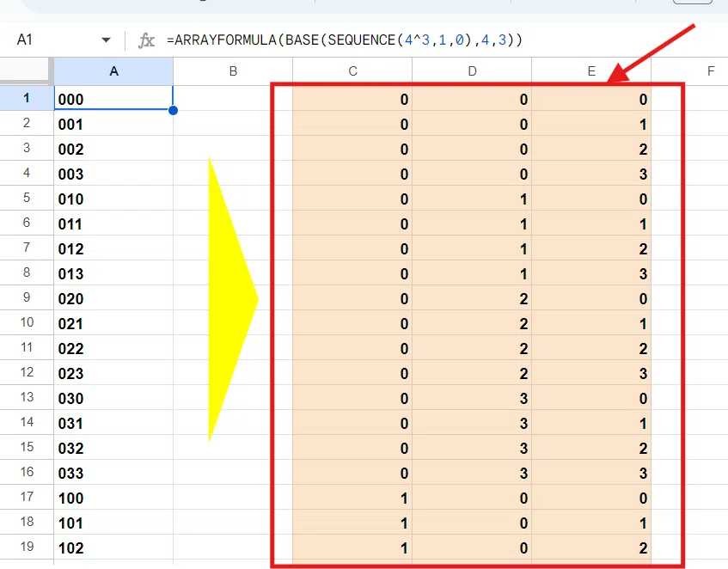Click cell D5 with value 1

tap(472, 199)
